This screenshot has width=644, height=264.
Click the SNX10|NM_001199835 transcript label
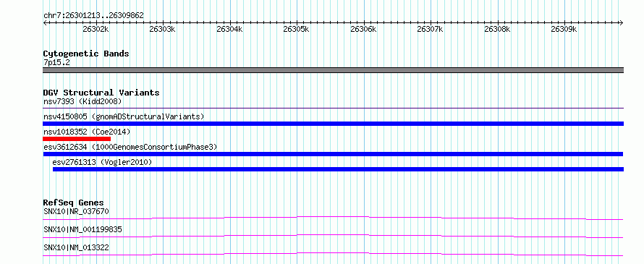tap(82, 229)
